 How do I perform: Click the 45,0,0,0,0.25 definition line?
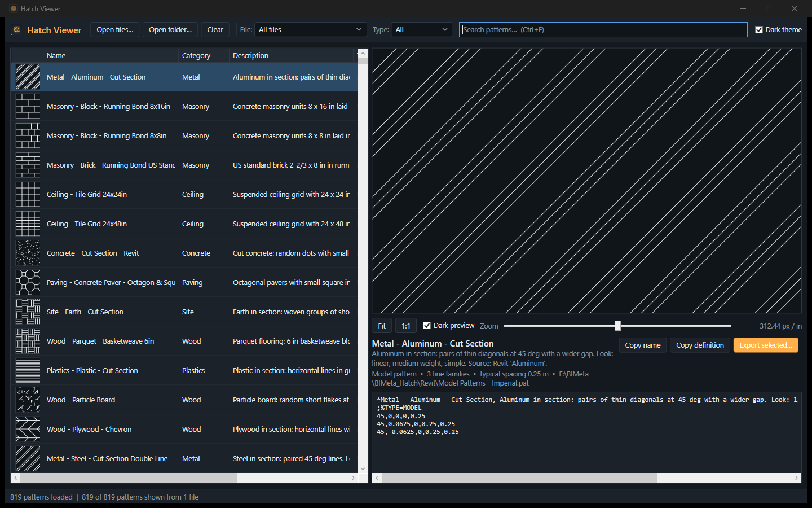[401, 416]
